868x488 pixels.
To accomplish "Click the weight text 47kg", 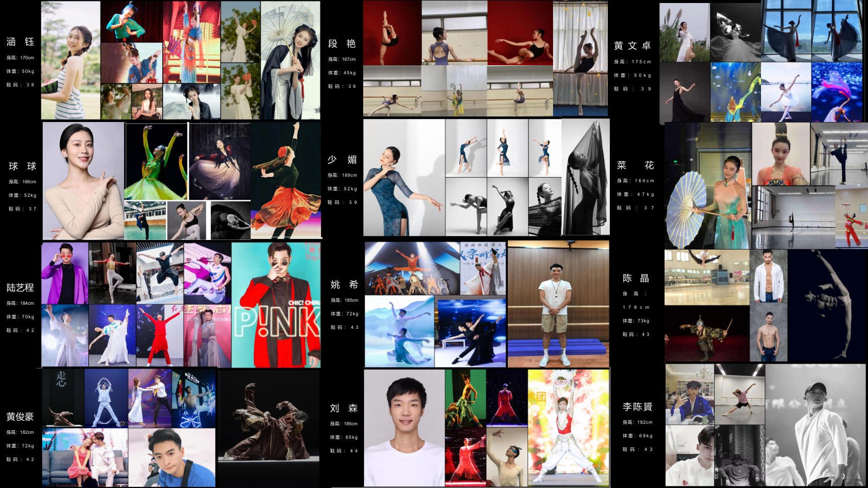I will pyautogui.click(x=645, y=194).
